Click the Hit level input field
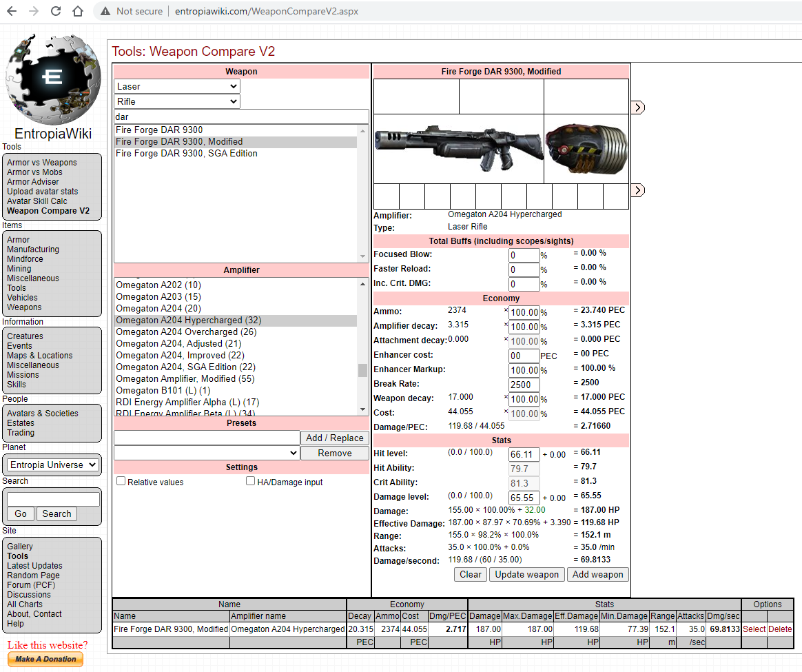Viewport: 802px width, 672px height. [x=524, y=454]
